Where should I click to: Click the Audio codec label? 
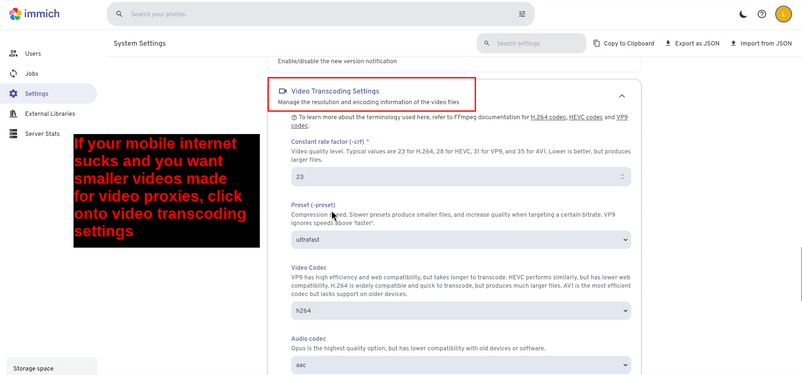coord(308,339)
